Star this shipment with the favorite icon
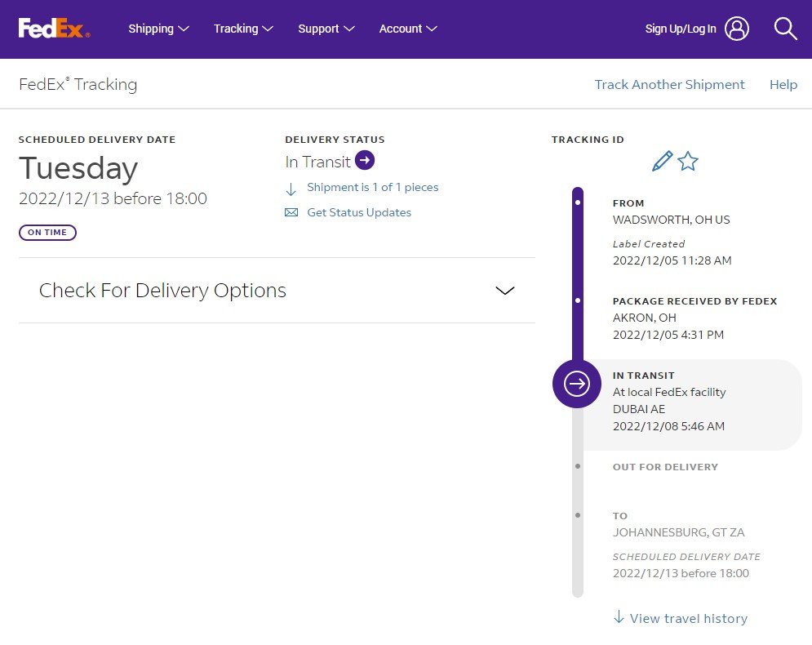This screenshot has width=812, height=645. pos(688,161)
